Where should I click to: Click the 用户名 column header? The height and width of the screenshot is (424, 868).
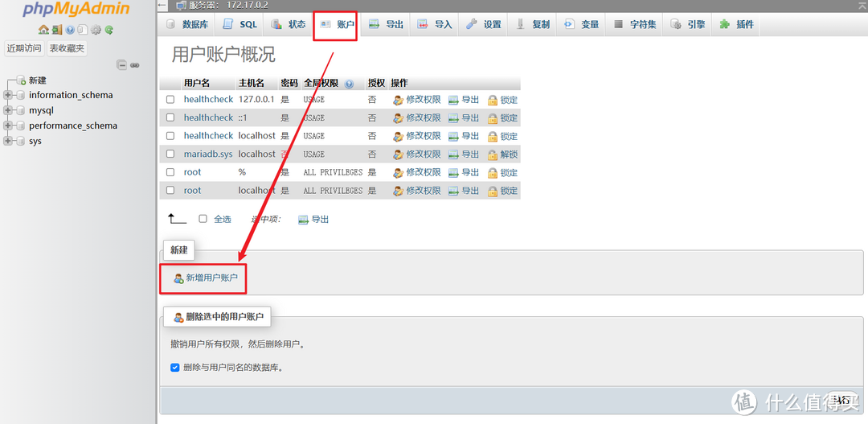(x=197, y=83)
